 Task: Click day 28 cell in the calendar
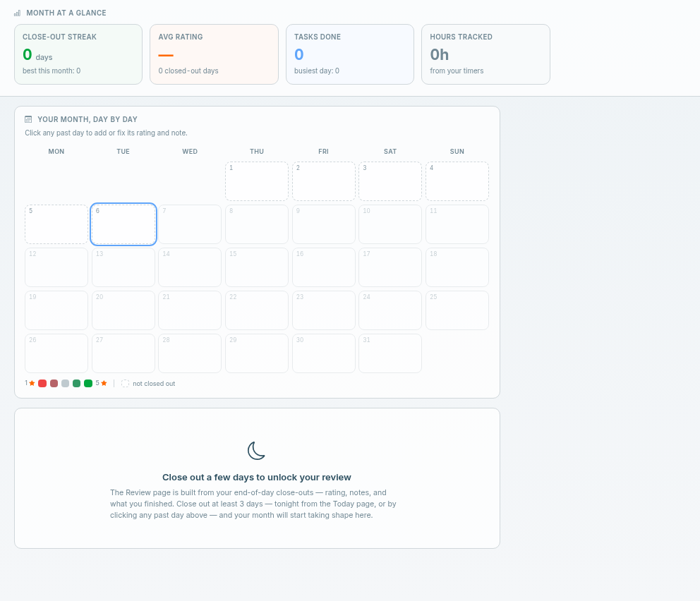[x=190, y=353]
